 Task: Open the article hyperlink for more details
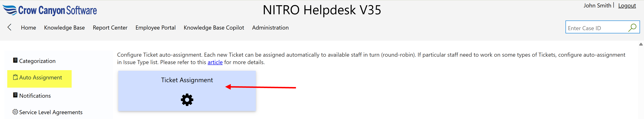215,62
